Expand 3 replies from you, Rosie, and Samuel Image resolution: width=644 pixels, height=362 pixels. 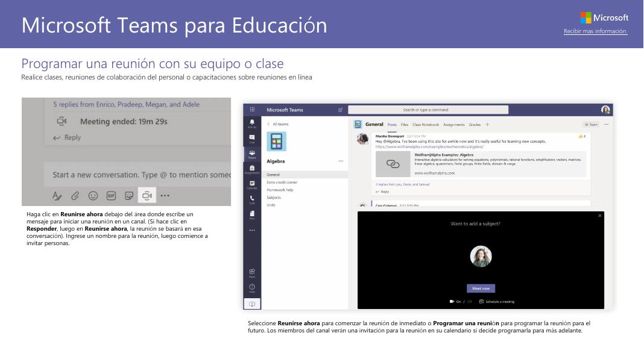[403, 184]
